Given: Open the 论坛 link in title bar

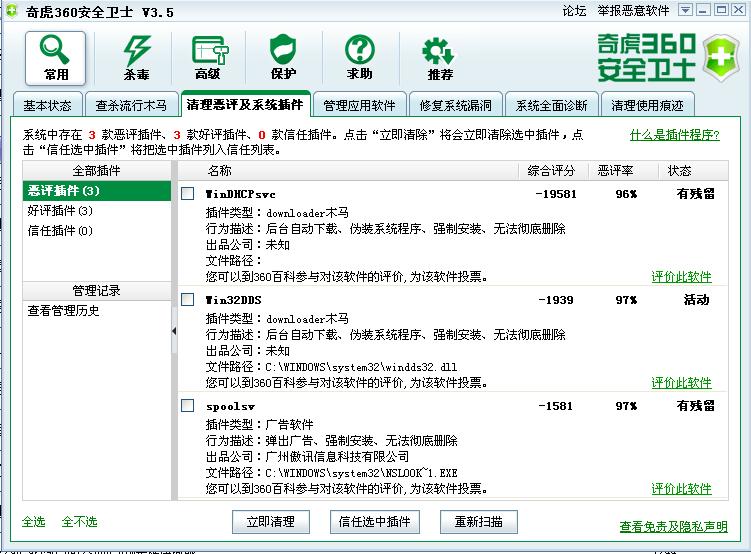Looking at the screenshot, I should pos(574,11).
